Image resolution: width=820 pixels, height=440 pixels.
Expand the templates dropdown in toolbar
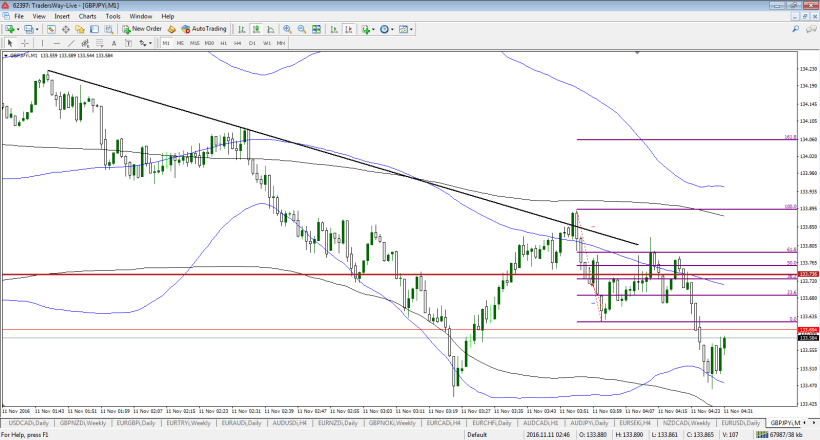(412, 29)
